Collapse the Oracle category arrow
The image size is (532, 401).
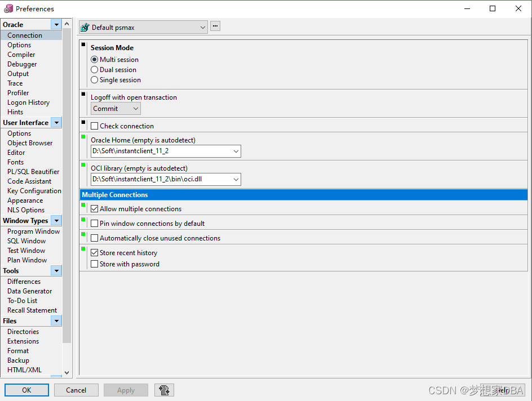point(56,24)
